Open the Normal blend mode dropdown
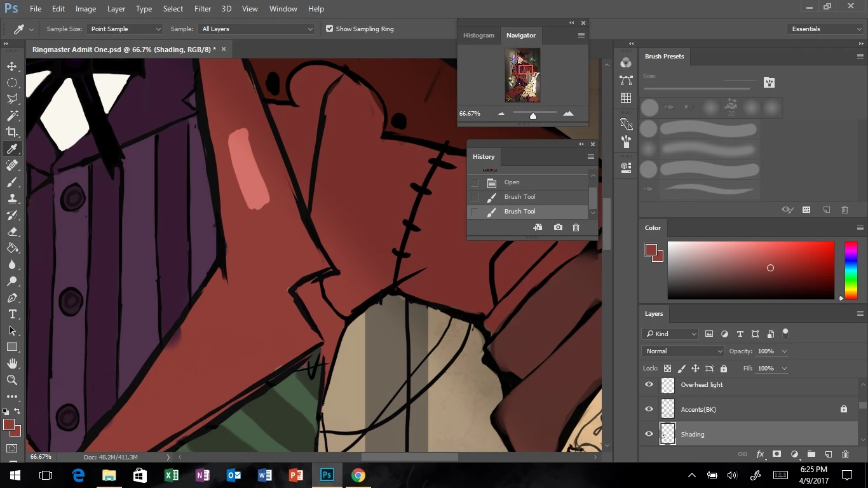868x488 pixels. [x=683, y=351]
